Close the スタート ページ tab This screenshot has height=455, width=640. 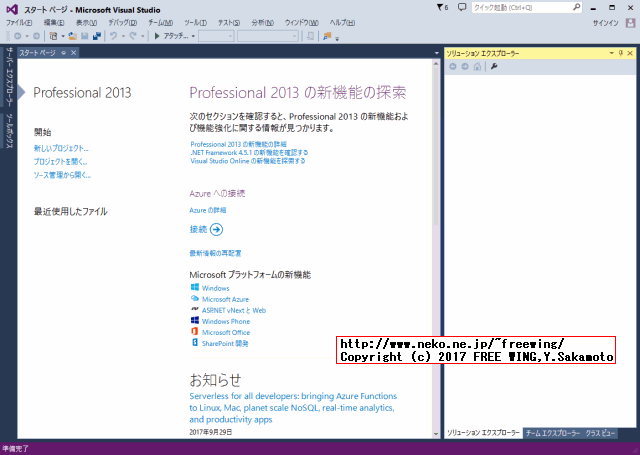pyautogui.click(x=73, y=53)
